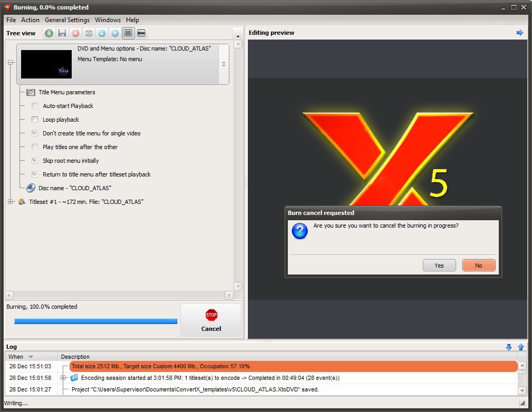Click the red STOP sign icon
Screen dimensions: 532x412
click(211, 315)
